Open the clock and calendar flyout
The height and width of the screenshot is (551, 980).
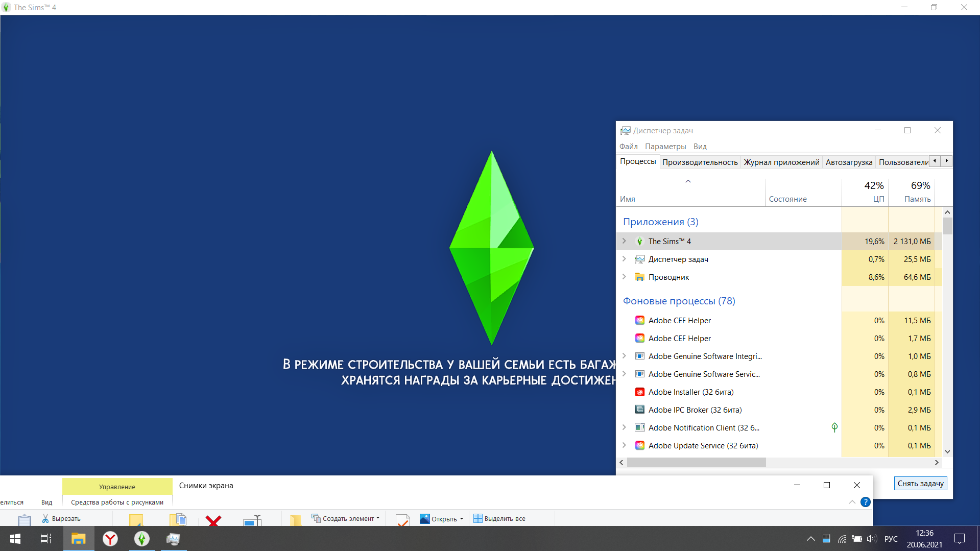[924, 539]
